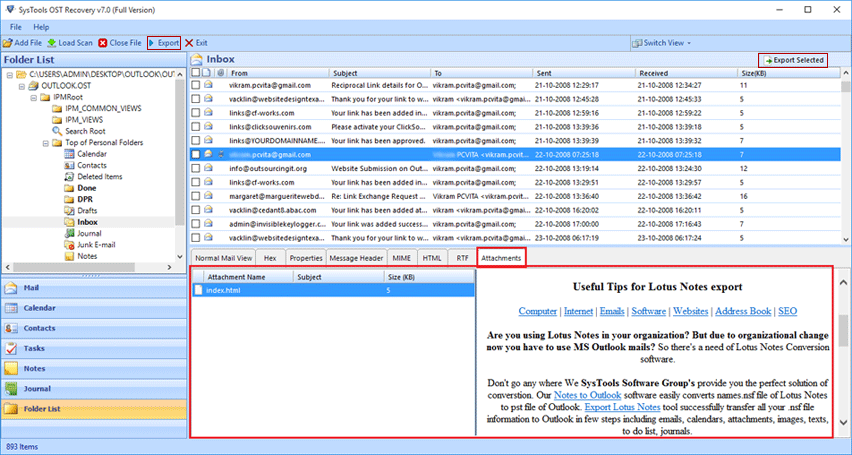Click the Export Selected button
Screen dimensions: 852x455
point(794,60)
